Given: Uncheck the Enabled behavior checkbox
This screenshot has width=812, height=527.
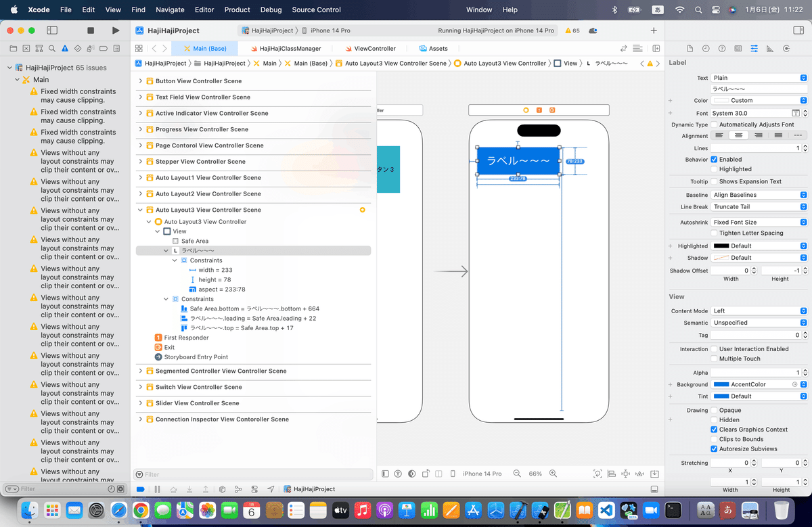Looking at the screenshot, I should (715, 159).
